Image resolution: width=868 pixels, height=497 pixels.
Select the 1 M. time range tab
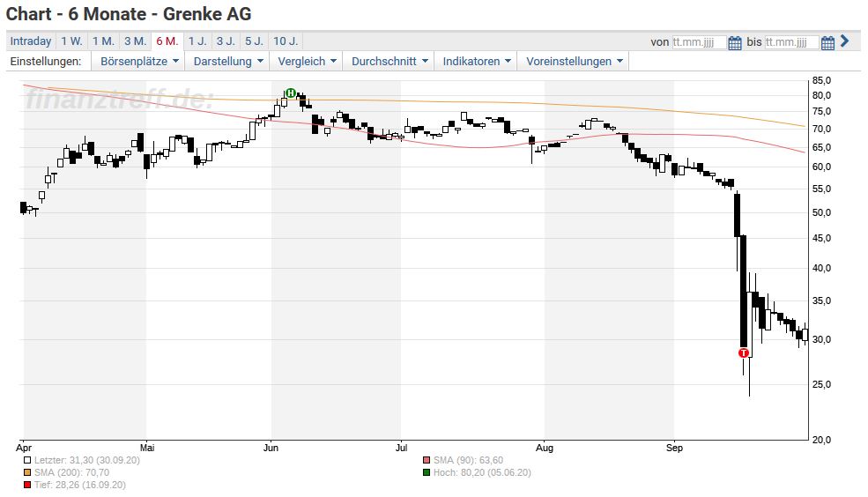tap(103, 41)
